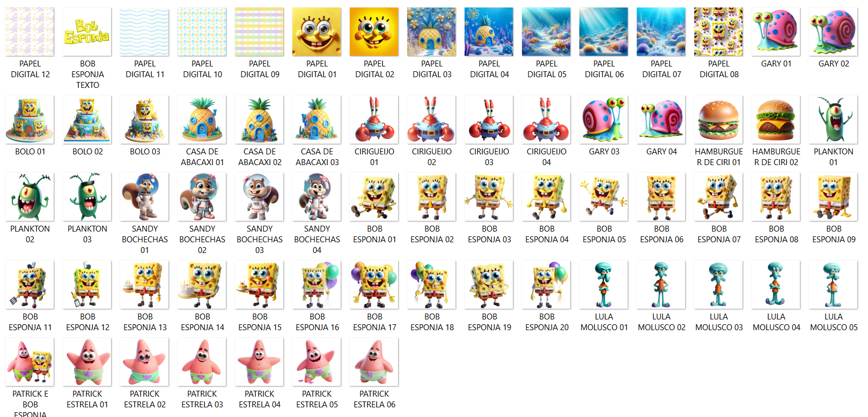This screenshot has width=868, height=417.
Task: Select the BOB ESPONJA 05 thumbnail
Action: [604, 197]
